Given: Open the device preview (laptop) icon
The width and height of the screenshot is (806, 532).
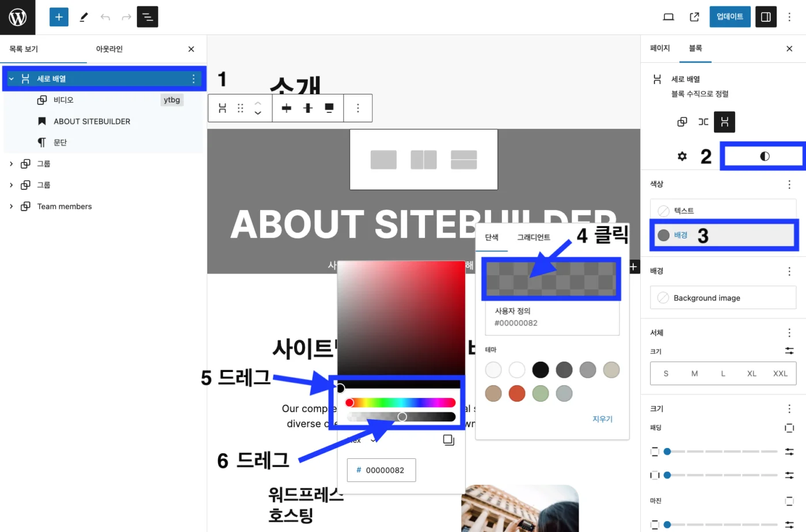Looking at the screenshot, I should point(668,17).
